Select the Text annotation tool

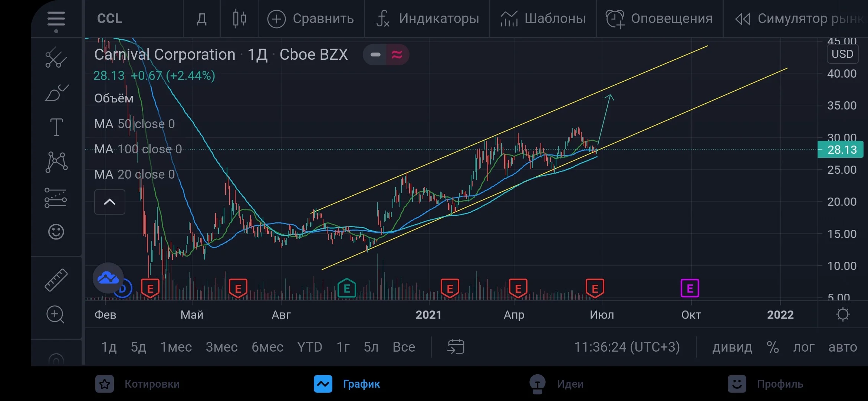click(56, 127)
